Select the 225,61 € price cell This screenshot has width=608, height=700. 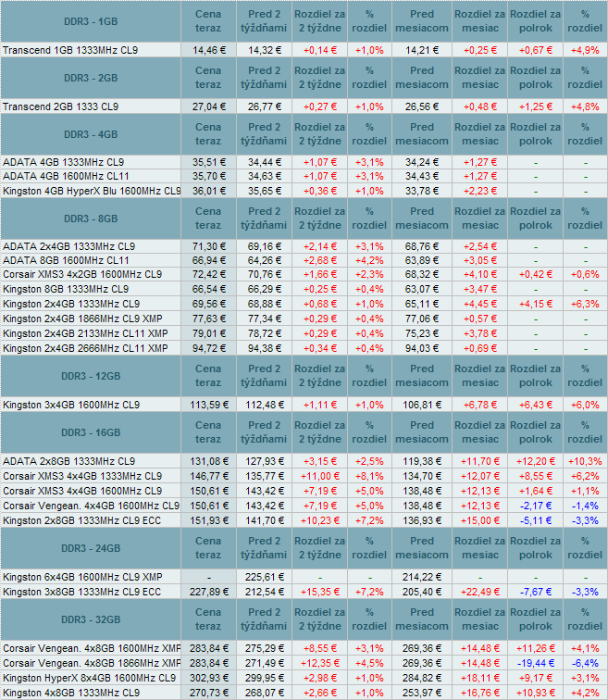264,577
